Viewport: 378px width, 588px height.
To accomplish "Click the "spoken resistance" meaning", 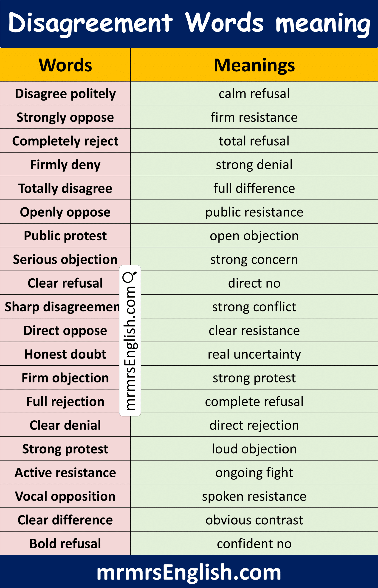I will click(x=254, y=496).
